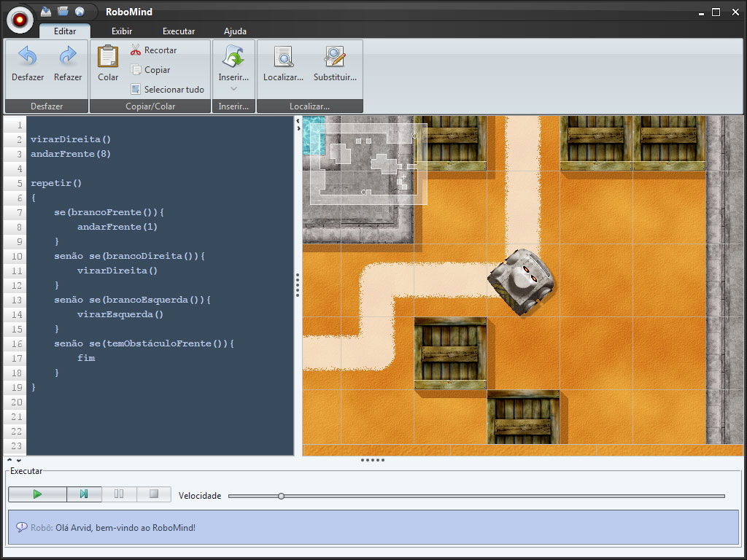Adjust the Velocidade slider handle
The height and width of the screenshot is (560, 747).
pos(281,496)
